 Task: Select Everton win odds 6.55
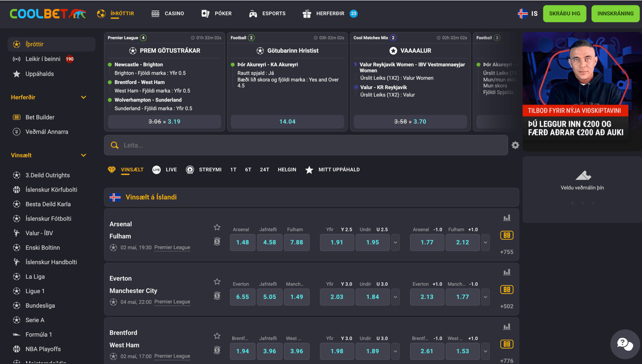click(x=242, y=297)
